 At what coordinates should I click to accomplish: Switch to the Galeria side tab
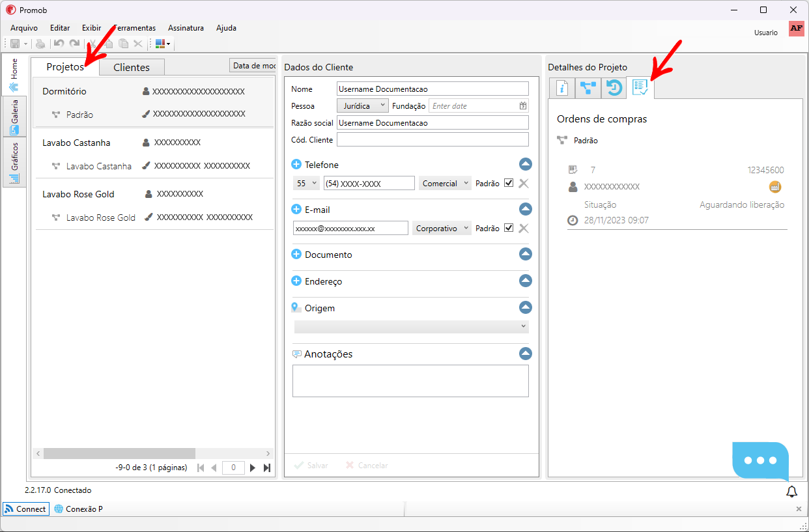14,117
